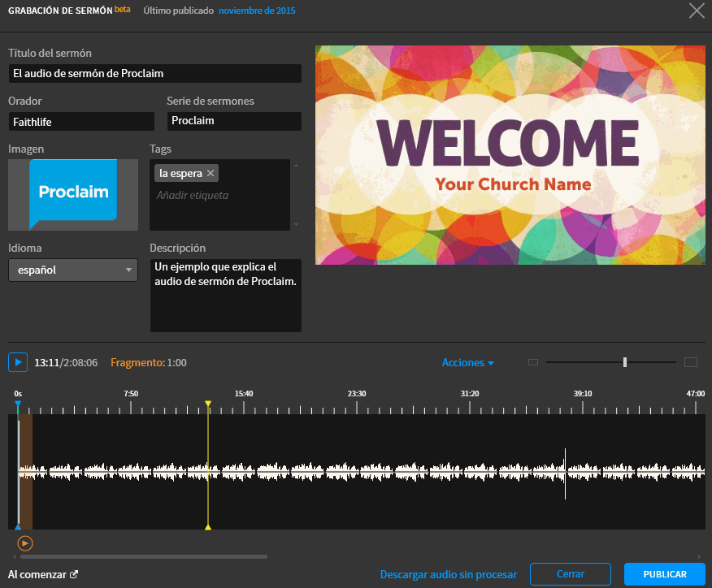712x588 pixels.
Task: Click the 'Fragmento: 1:00' label
Action: [149, 362]
